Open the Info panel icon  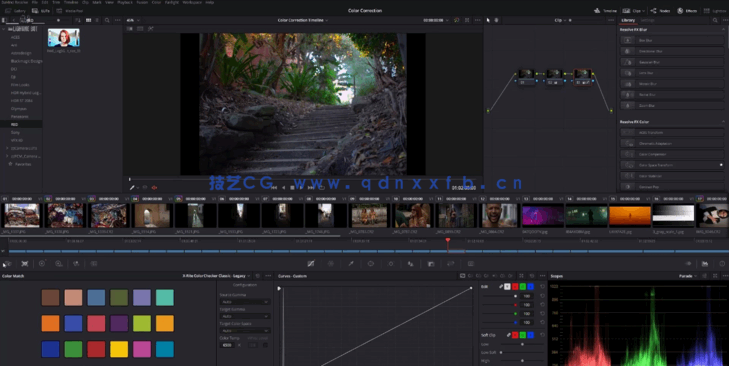(x=722, y=264)
